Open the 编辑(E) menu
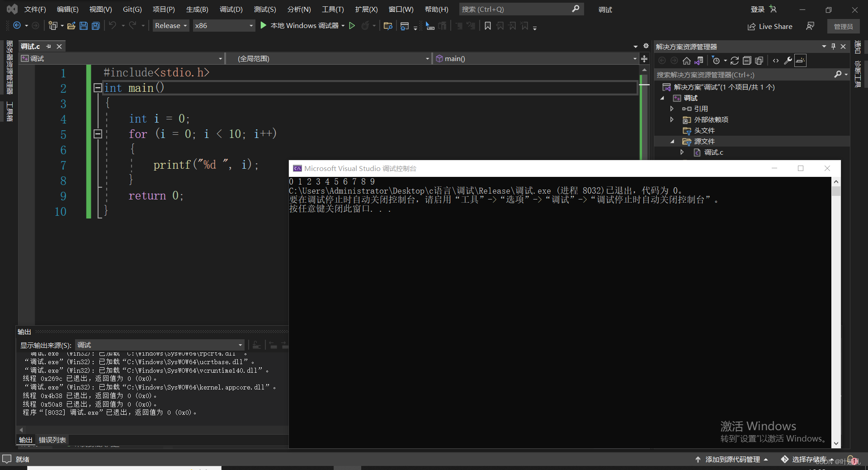The height and width of the screenshot is (470, 868). tap(68, 9)
